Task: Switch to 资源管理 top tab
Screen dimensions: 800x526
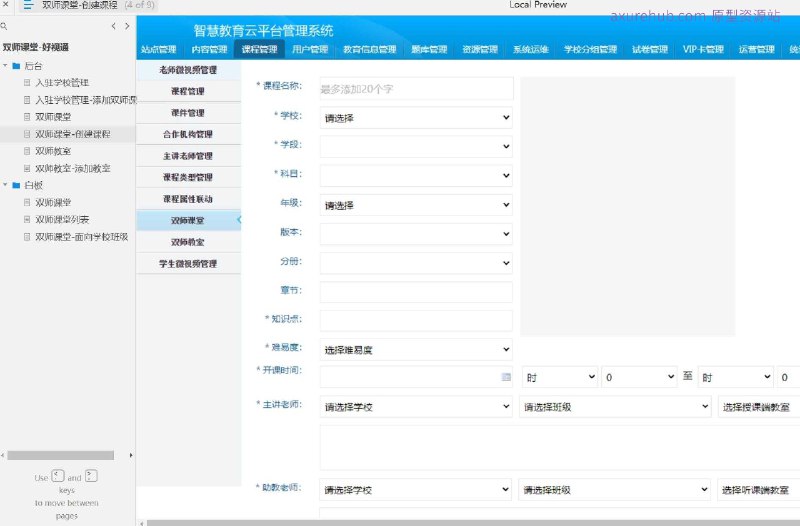Action: pos(480,49)
